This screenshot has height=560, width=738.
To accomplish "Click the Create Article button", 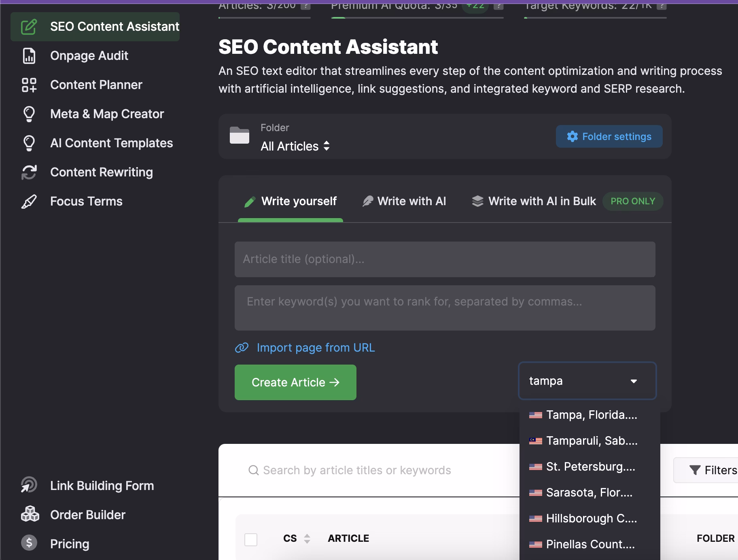I will 295,382.
